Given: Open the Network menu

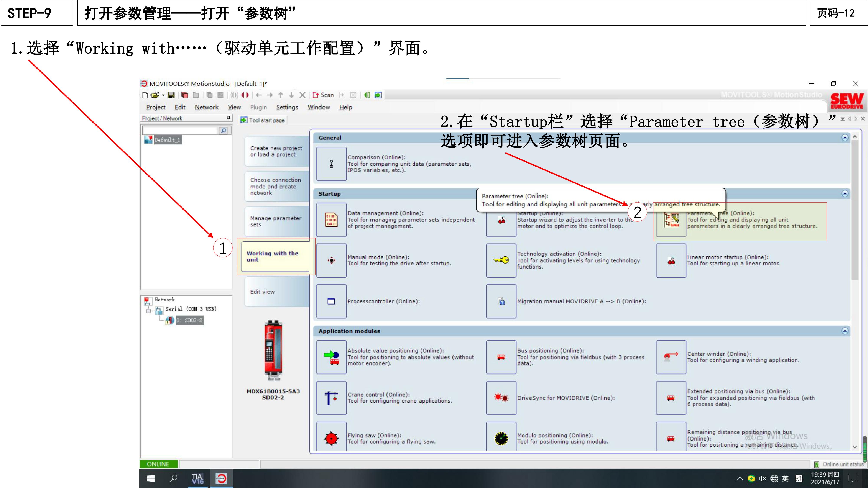Looking at the screenshot, I should coord(207,107).
